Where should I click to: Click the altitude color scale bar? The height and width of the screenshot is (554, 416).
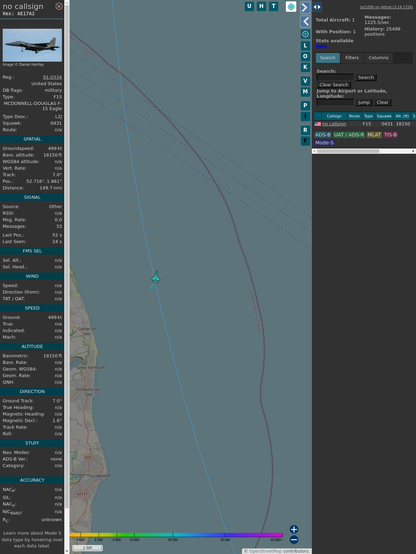coord(176,535)
